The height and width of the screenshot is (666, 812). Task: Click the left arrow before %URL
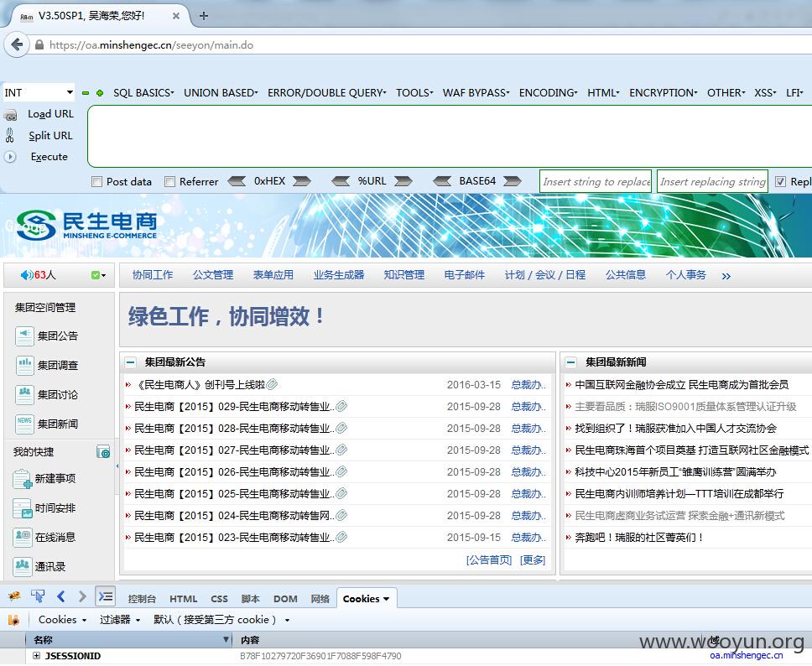click(x=341, y=181)
